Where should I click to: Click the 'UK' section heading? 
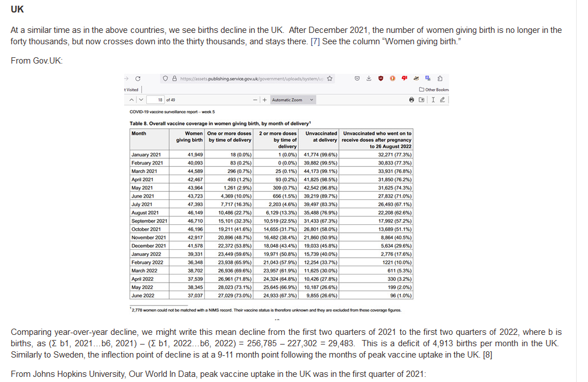[17, 10]
